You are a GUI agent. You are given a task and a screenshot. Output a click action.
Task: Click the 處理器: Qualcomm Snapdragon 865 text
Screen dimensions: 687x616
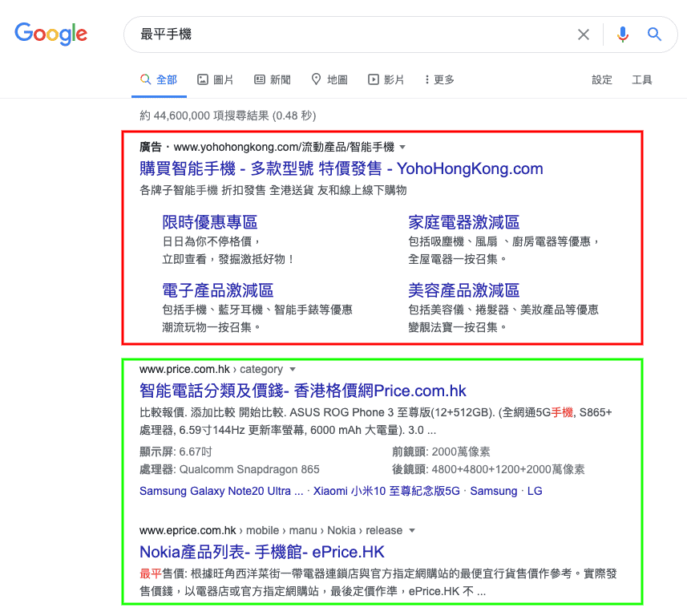click(x=229, y=469)
